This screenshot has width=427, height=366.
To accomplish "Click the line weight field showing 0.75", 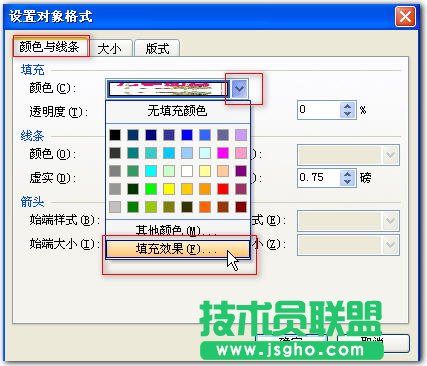I will (319, 177).
